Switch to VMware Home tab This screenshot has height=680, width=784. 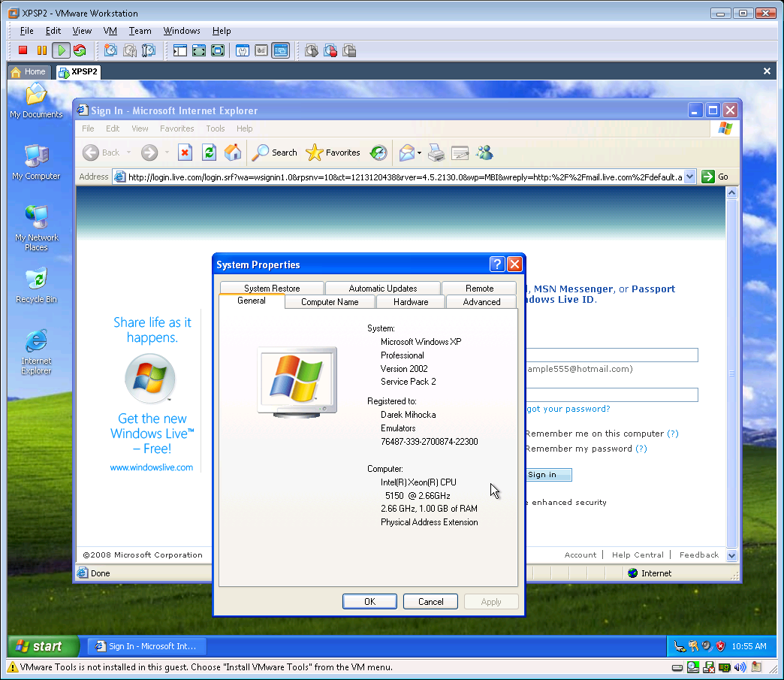(29, 71)
